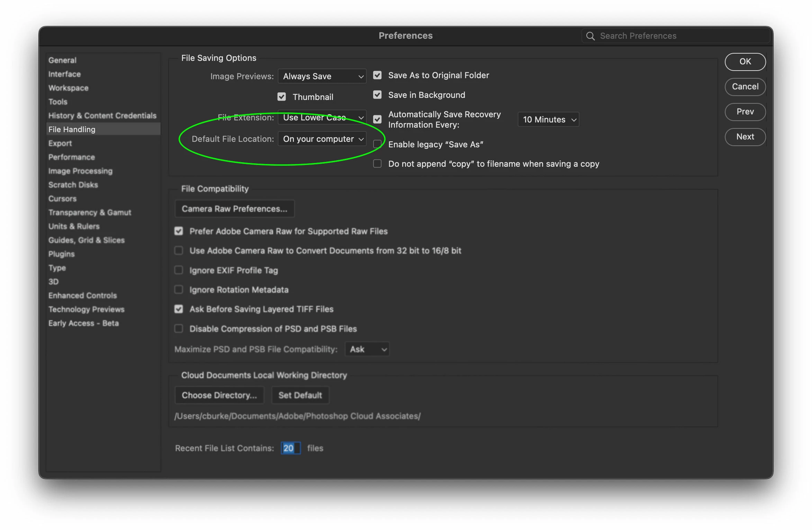
Task: Click the search magnifier icon
Action: click(x=590, y=36)
